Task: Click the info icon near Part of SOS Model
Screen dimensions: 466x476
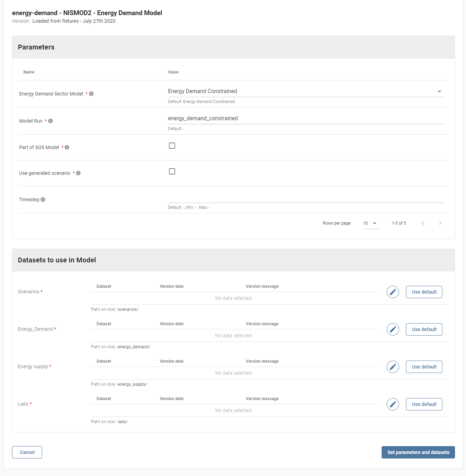Action: (x=67, y=147)
